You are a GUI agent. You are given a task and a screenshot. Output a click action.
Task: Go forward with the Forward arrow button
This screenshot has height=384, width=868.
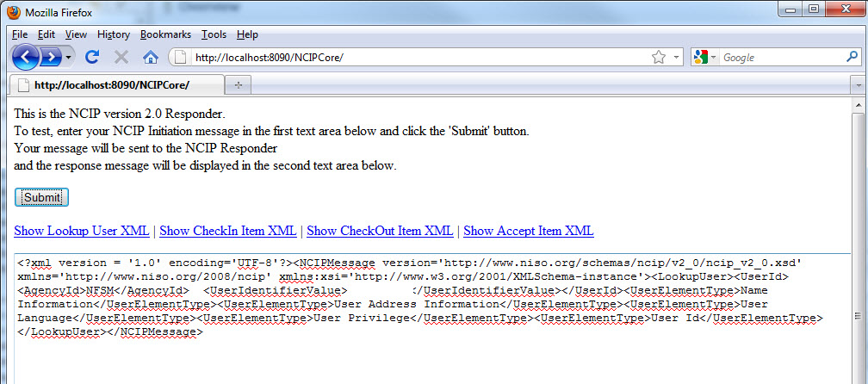(50, 57)
